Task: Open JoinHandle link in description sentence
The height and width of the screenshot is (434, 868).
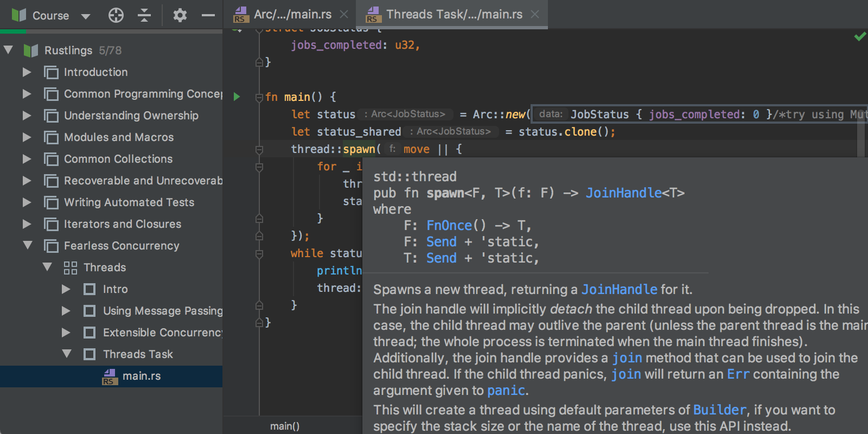Action: [619, 290]
